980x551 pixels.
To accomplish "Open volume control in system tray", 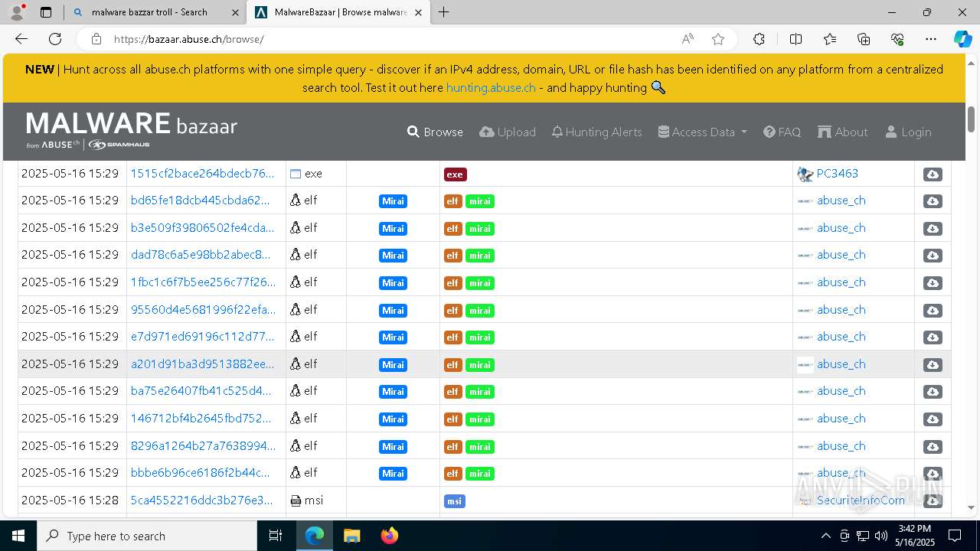I will point(881,536).
